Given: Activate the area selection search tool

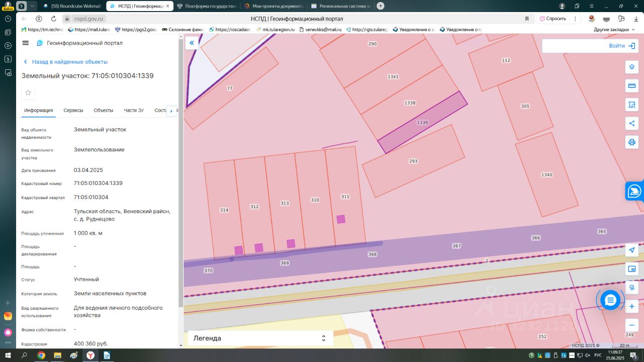Looking at the screenshot, I should [x=632, y=105].
